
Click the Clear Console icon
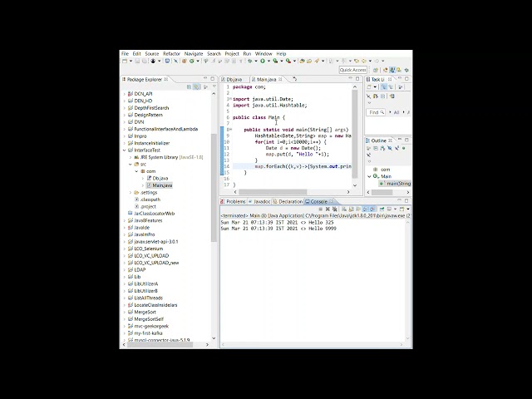coord(344,209)
